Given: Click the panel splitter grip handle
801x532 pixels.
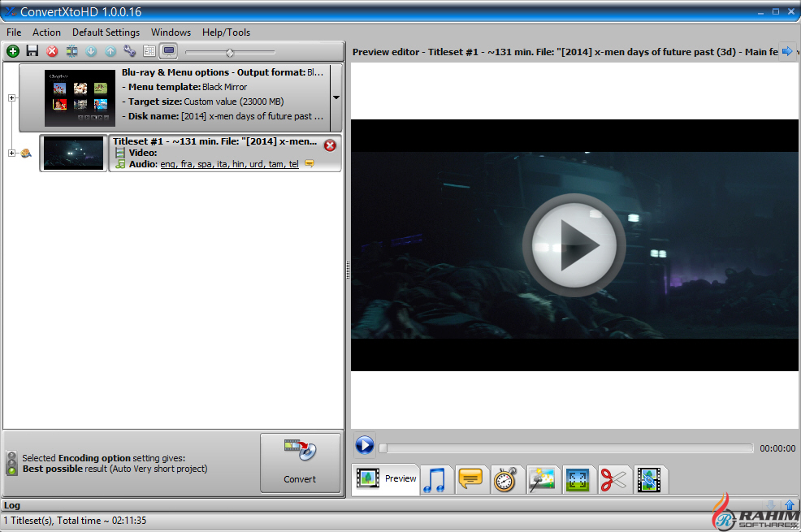Looking at the screenshot, I should point(348,270).
